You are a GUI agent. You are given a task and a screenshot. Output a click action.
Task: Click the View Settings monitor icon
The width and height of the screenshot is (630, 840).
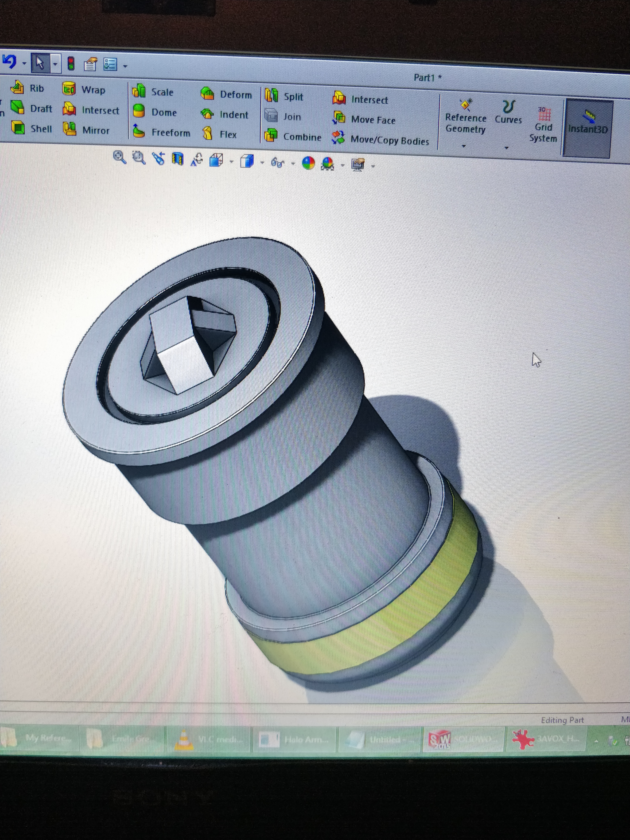tap(358, 165)
